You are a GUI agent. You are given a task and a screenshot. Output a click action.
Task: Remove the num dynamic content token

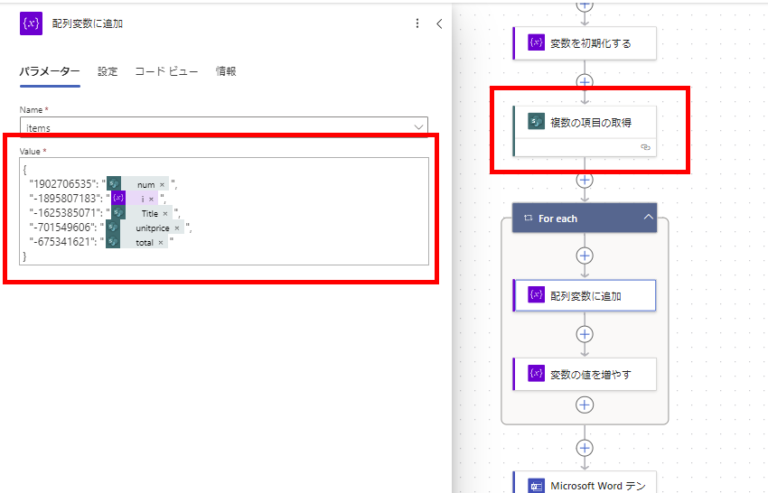[162, 185]
